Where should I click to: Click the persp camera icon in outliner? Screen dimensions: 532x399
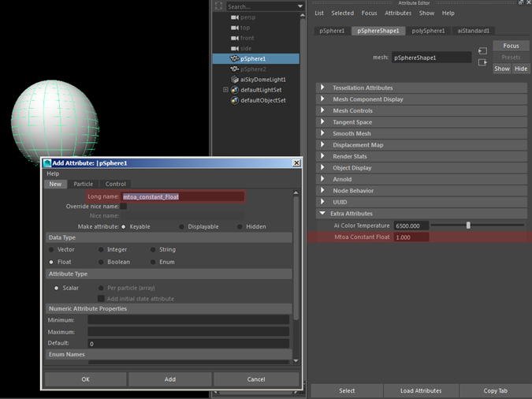tap(234, 17)
